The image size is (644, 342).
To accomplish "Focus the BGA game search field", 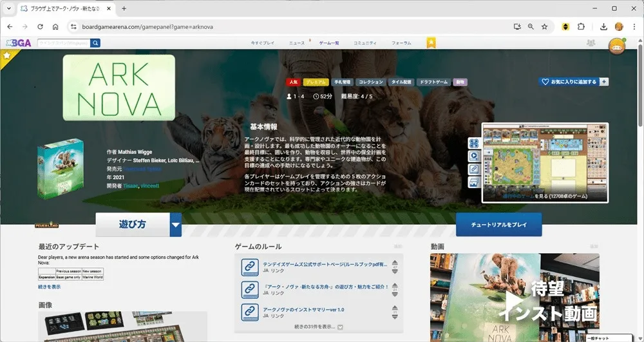I will pos(64,43).
